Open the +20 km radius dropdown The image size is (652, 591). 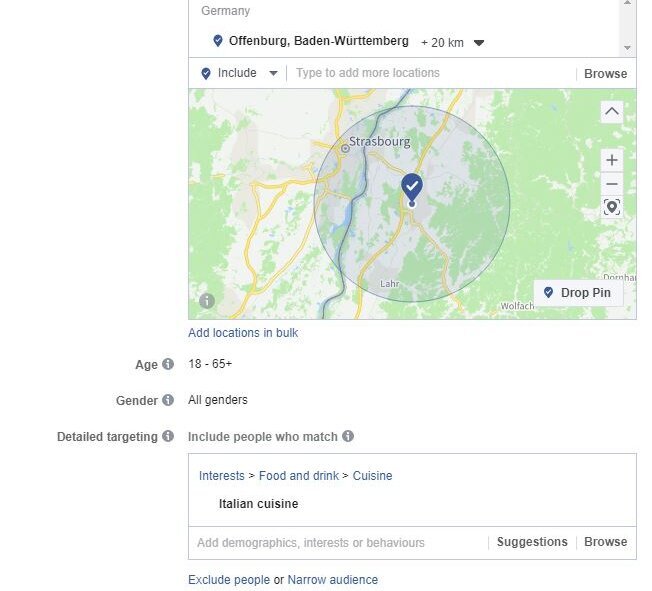coord(453,43)
